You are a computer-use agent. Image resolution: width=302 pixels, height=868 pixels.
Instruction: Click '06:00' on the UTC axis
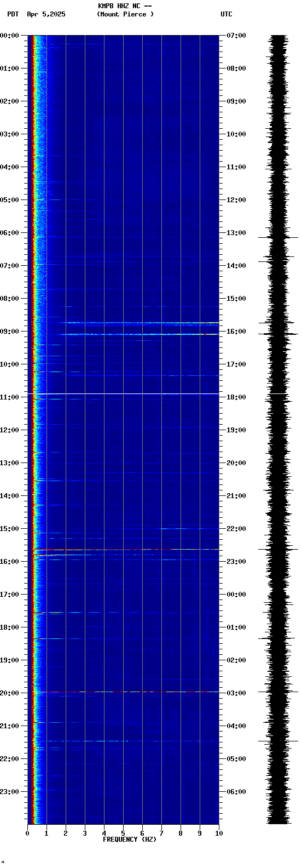coord(236,792)
